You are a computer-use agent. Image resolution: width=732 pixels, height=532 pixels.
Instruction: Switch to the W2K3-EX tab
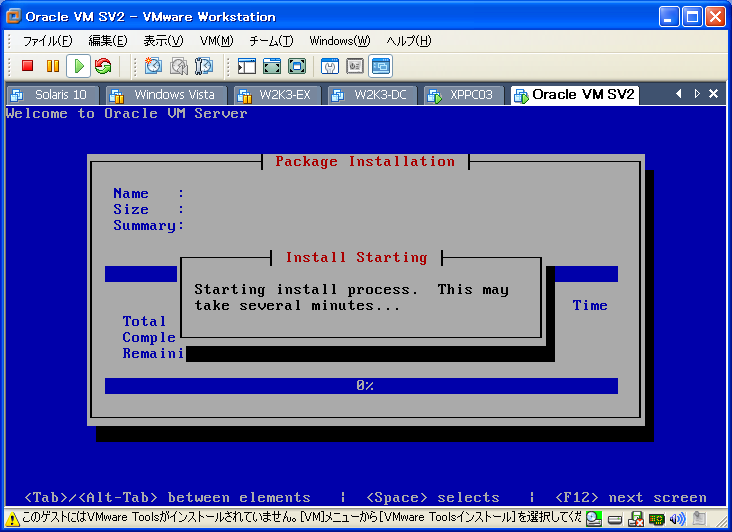[277, 95]
